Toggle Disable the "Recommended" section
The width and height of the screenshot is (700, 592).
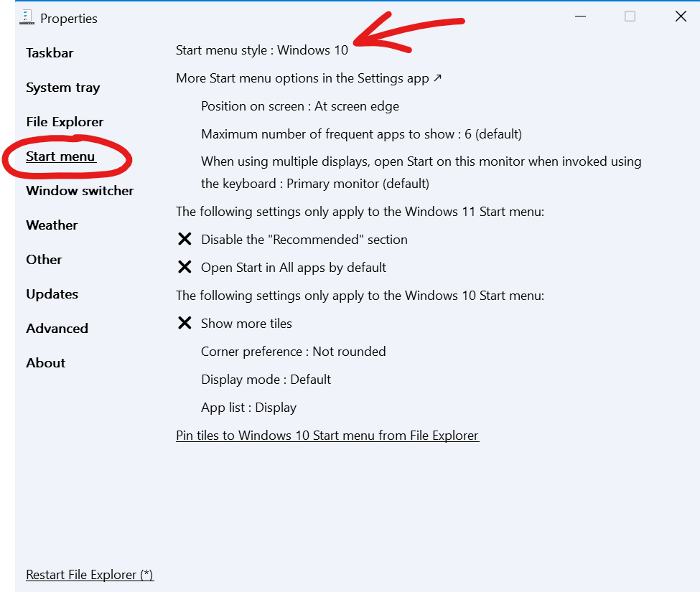point(292,240)
